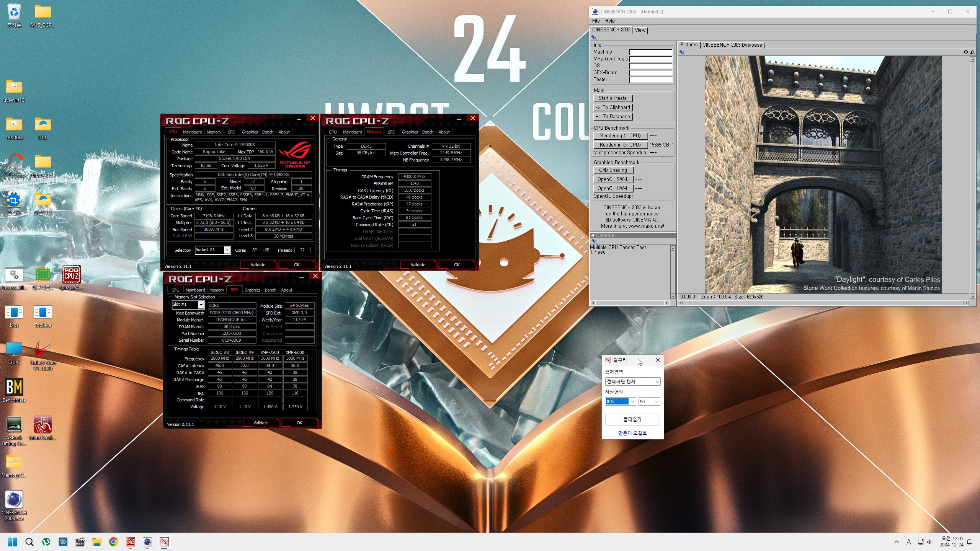
Task: Click OK in the SPD CPU-Z window
Action: [x=299, y=423]
